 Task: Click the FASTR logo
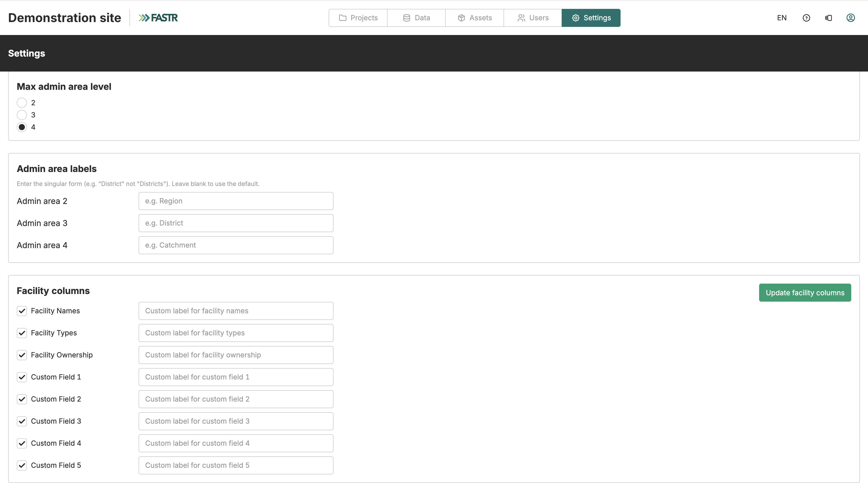(x=158, y=18)
